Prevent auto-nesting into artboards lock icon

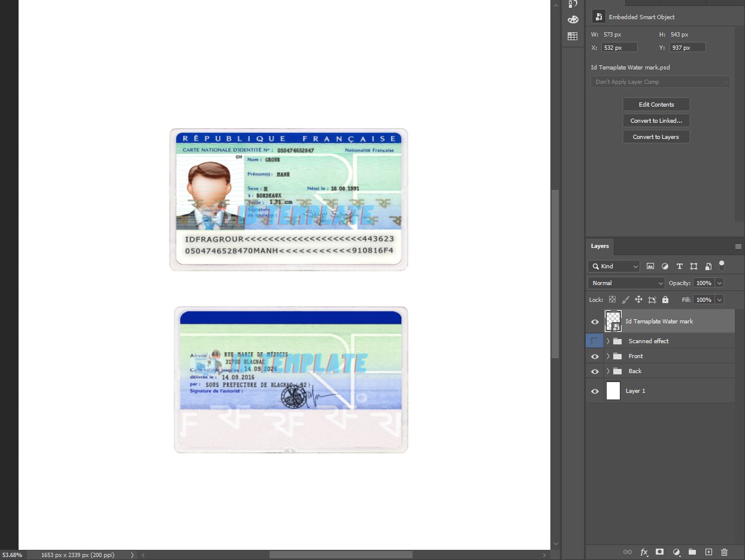[652, 299]
